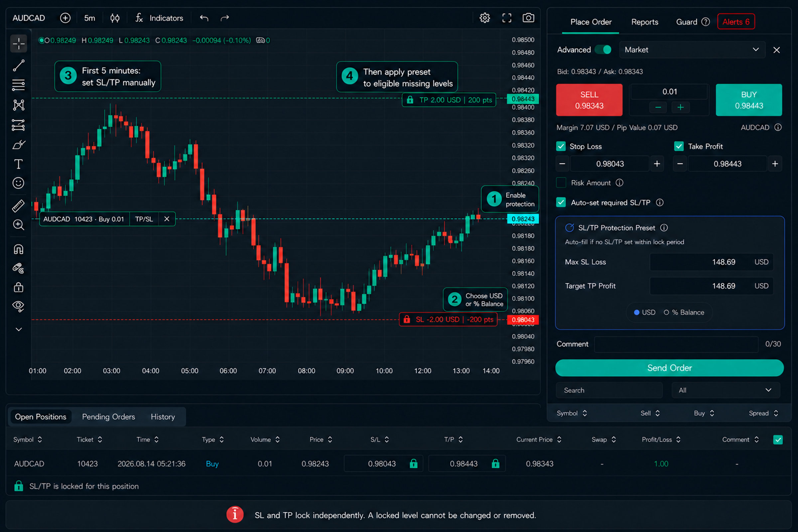The image size is (798, 532).
Task: Switch to Pending Orders tab
Action: (x=108, y=416)
